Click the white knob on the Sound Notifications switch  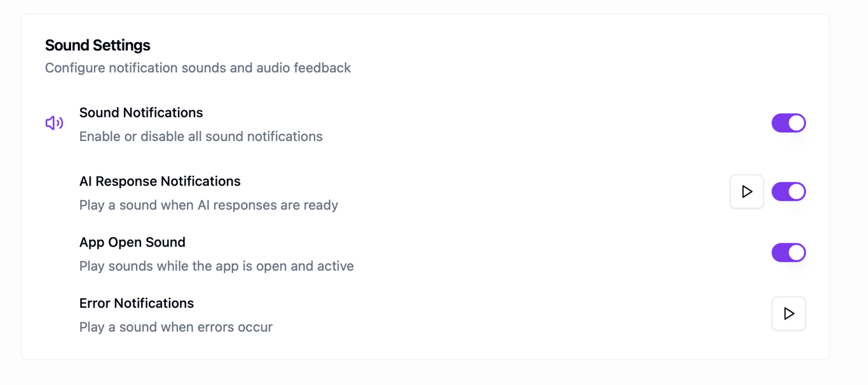pos(796,123)
